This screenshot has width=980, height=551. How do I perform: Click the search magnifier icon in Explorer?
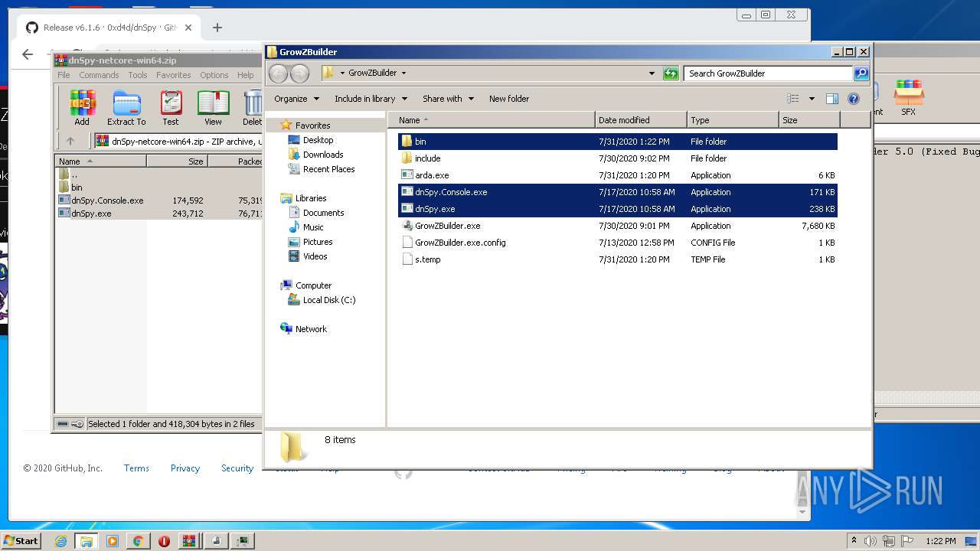(x=861, y=73)
